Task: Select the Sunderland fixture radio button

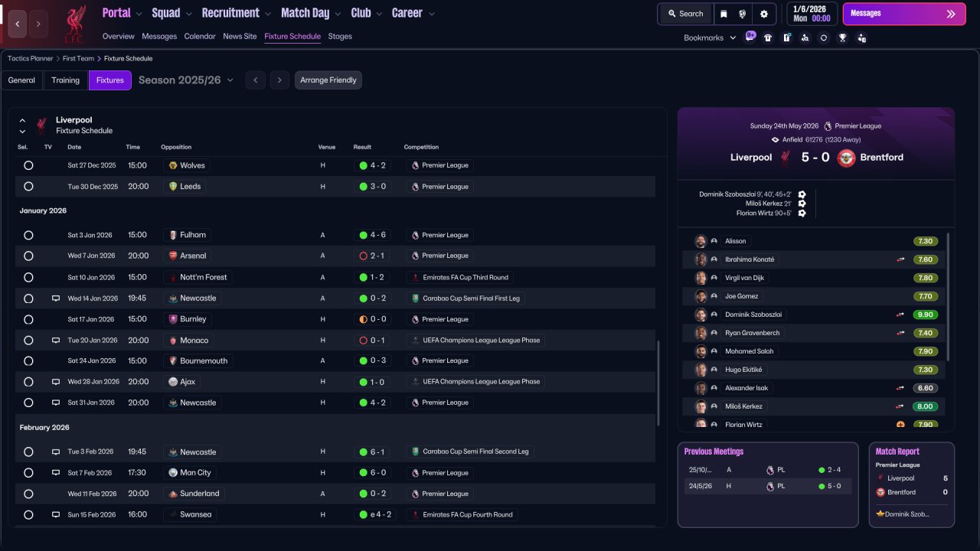Action: (28, 494)
